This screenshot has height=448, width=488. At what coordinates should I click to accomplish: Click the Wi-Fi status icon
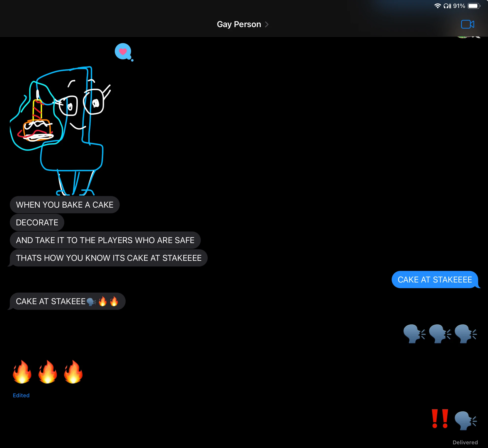click(437, 6)
